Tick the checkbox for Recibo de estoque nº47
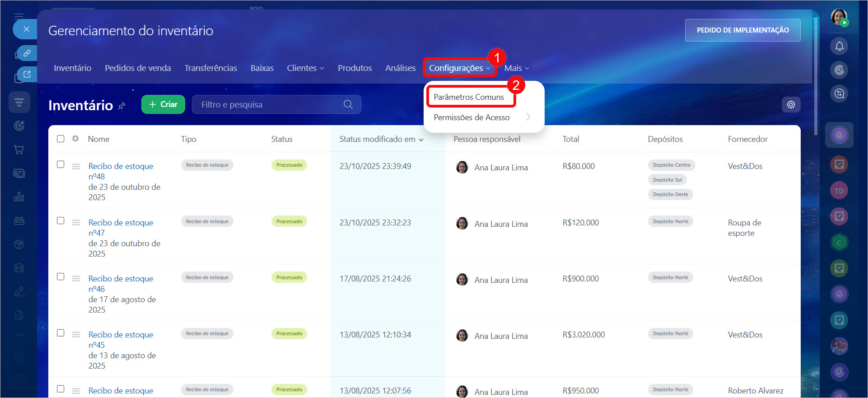This screenshot has width=868, height=398. [61, 220]
